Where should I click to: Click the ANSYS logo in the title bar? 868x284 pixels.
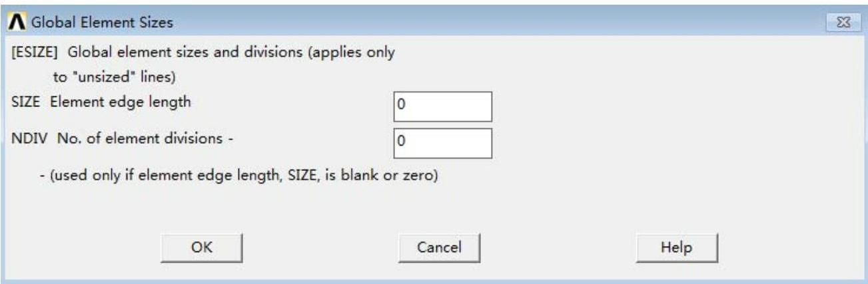[x=13, y=23]
